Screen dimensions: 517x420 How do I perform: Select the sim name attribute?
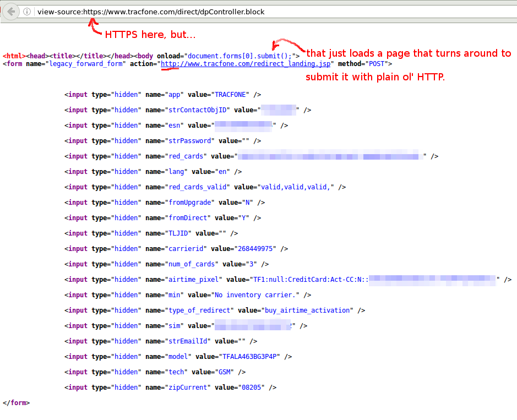point(175,326)
